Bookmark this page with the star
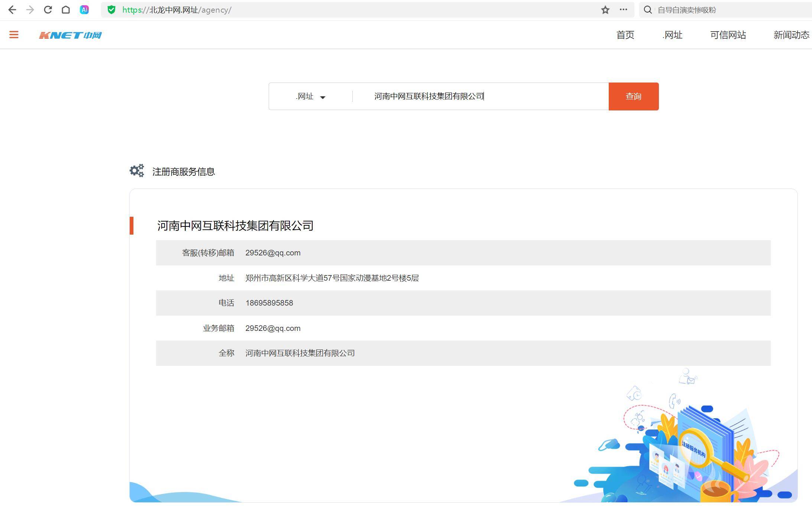Viewport: 812px width, 506px height. tap(605, 10)
